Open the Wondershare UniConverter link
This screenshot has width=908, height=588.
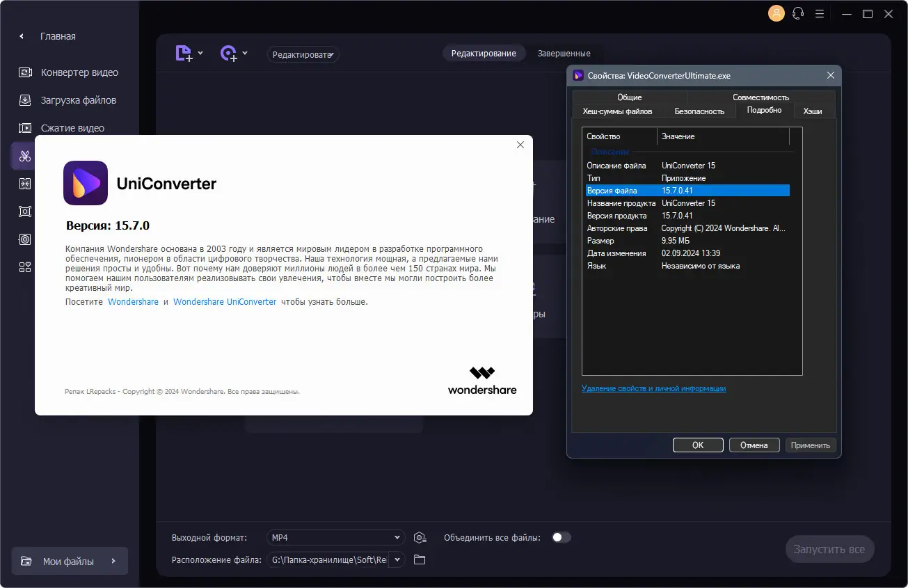point(225,302)
